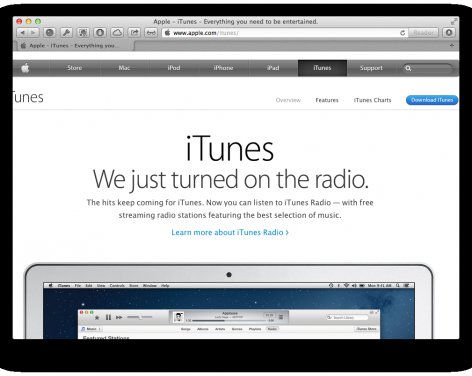472x376 pixels.
Task: Open the Store section in navigation
Action: coord(74,68)
